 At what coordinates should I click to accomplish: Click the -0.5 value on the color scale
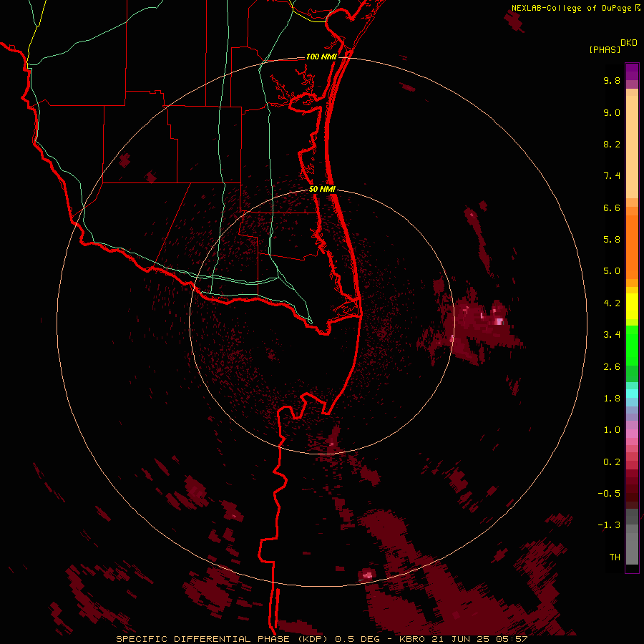[x=609, y=494]
